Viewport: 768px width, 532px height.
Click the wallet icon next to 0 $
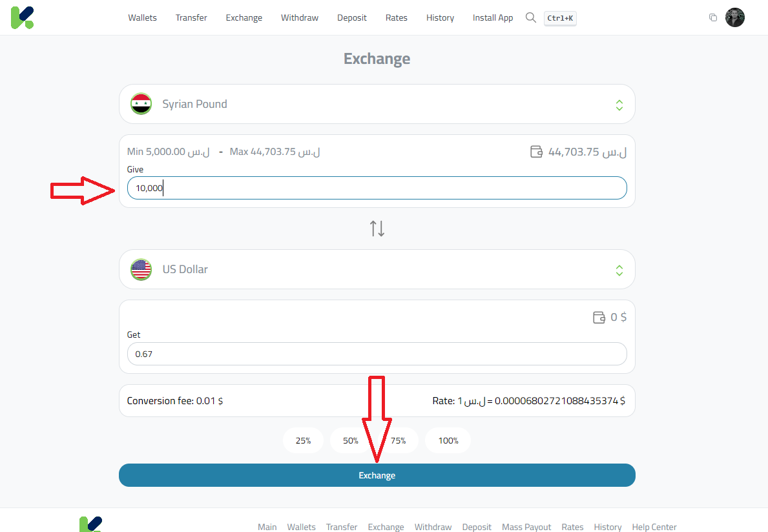(599, 317)
